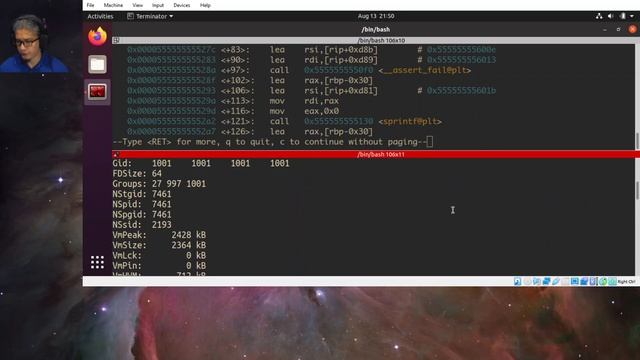Screen dimensions: 640x360
Task: Click the 'VmSize: 2364 kB' line
Action: coord(159,245)
